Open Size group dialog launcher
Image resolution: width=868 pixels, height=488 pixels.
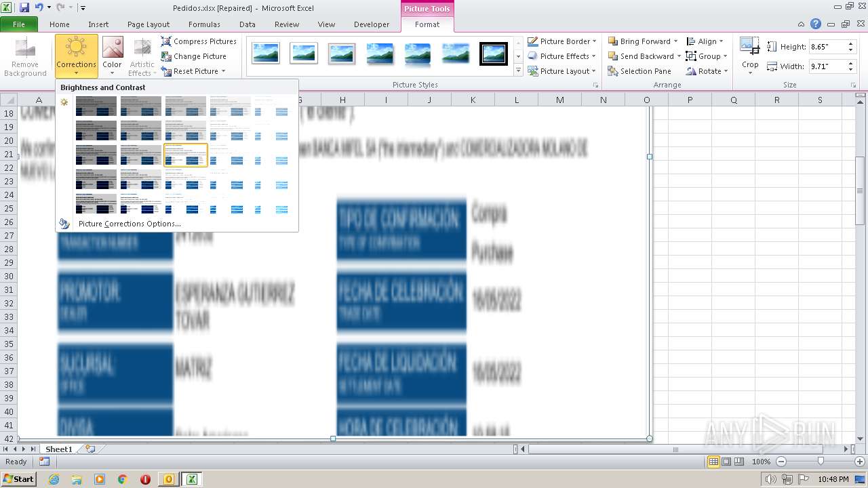click(x=854, y=85)
